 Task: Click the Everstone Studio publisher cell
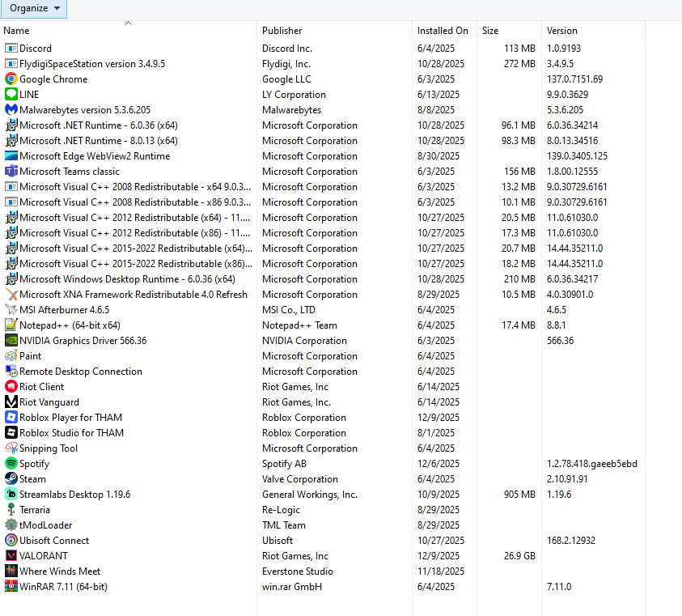(298, 571)
